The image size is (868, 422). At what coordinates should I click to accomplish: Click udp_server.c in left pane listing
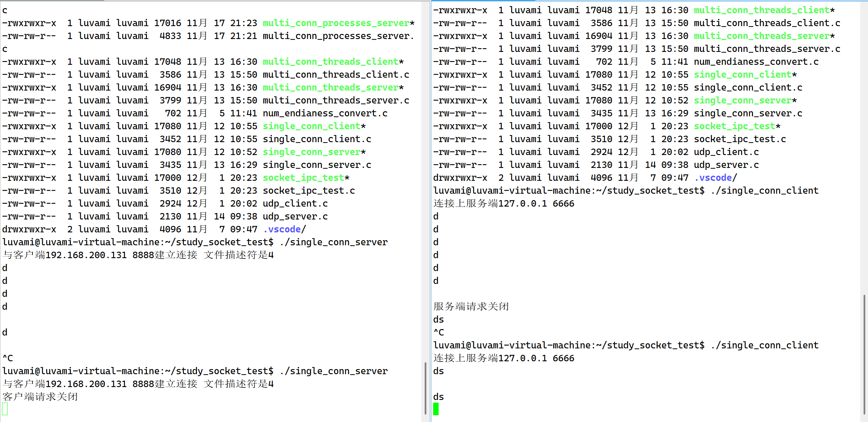coord(295,216)
